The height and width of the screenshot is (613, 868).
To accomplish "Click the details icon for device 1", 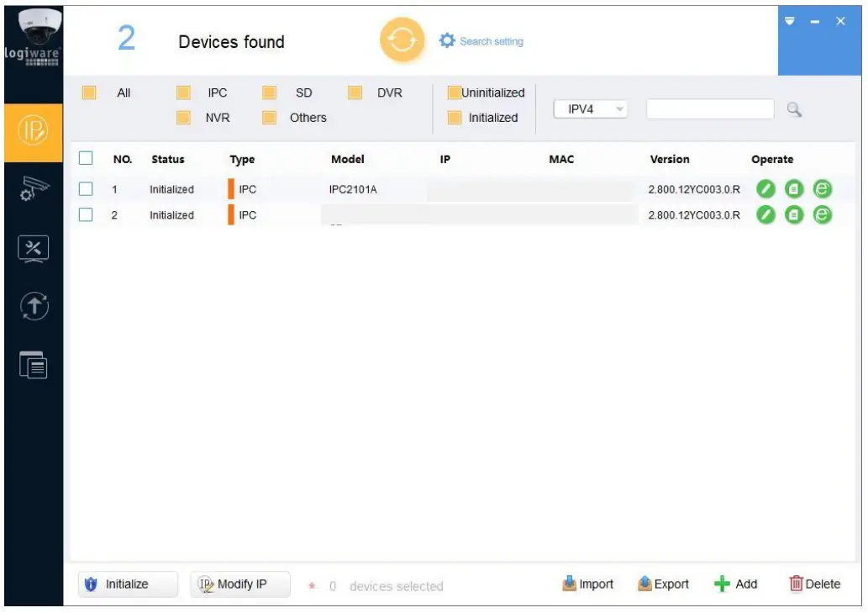I will click(794, 189).
